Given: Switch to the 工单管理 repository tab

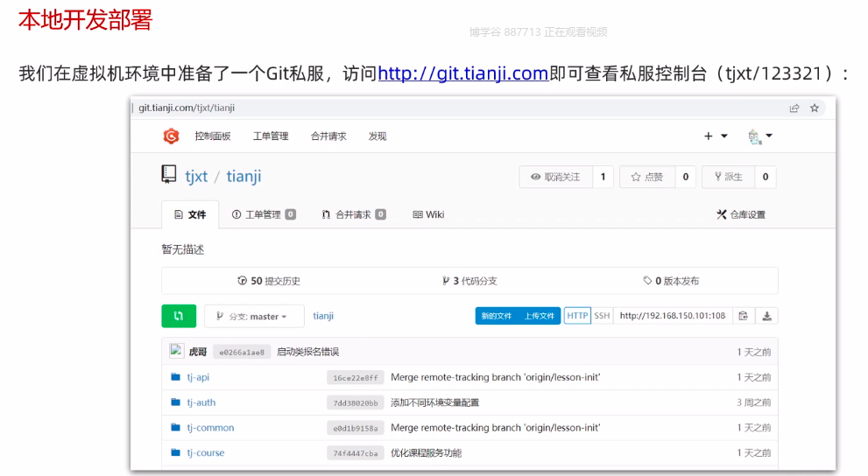Looking at the screenshot, I should point(264,214).
